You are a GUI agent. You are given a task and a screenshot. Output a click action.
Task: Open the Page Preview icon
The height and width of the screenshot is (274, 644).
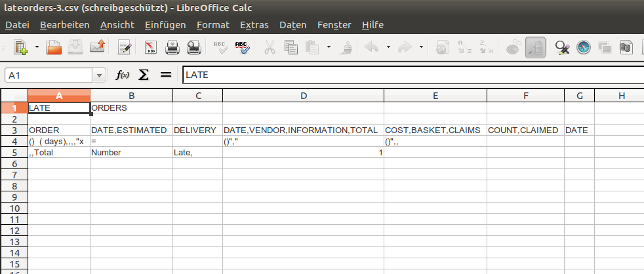193,47
